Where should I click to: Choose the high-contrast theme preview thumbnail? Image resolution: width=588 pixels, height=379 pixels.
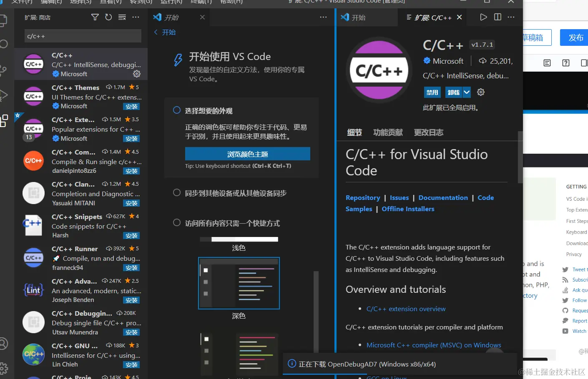point(239,354)
